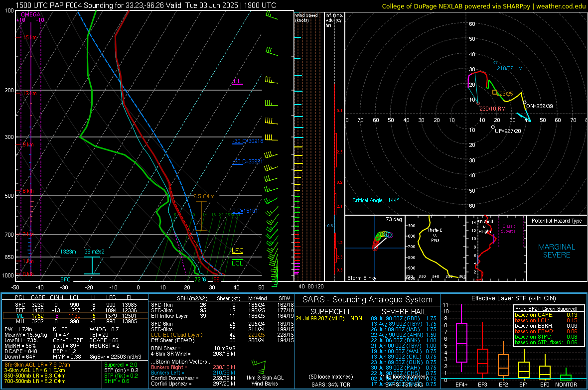
Task: Click the effective inflow layer bracket labeled 1323m
Action: point(92,265)
